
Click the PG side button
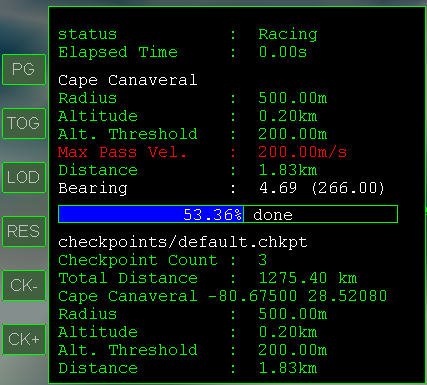tap(24, 69)
